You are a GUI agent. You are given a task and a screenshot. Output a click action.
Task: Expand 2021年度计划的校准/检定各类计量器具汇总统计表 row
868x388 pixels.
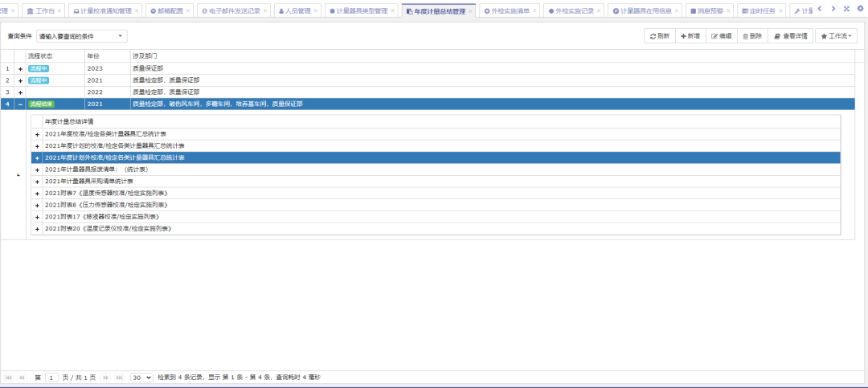37,146
